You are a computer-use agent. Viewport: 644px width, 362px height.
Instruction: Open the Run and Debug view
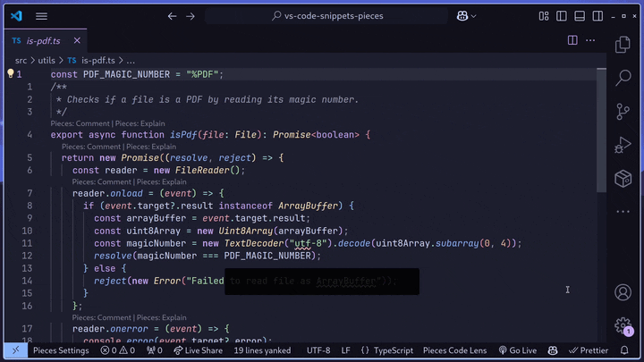(623, 145)
